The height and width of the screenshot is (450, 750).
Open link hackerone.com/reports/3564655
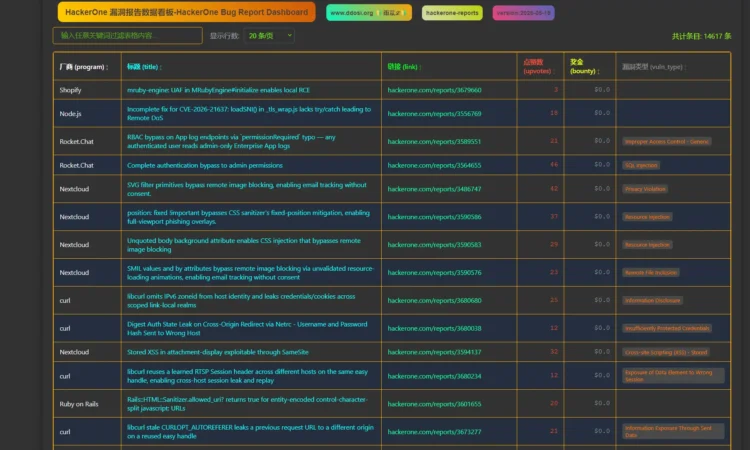coord(434,165)
